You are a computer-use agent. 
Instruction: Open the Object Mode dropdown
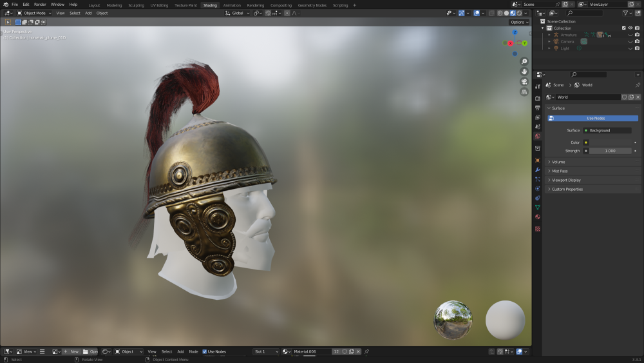34,13
